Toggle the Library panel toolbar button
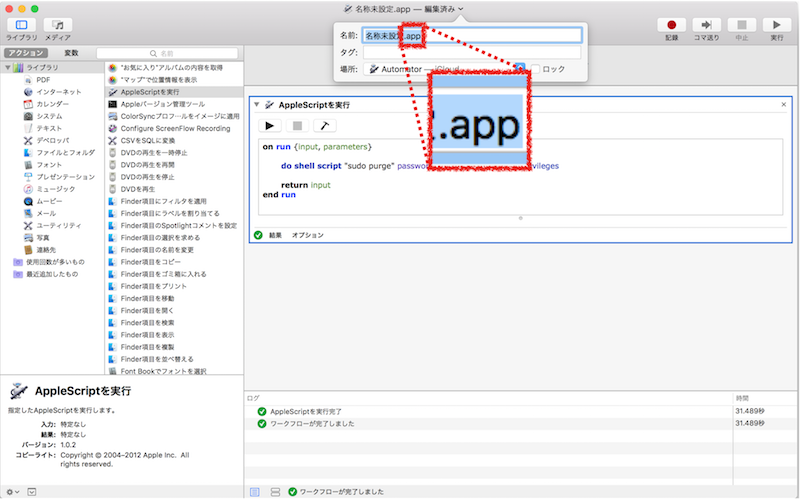This screenshot has width=800, height=500. 21,25
